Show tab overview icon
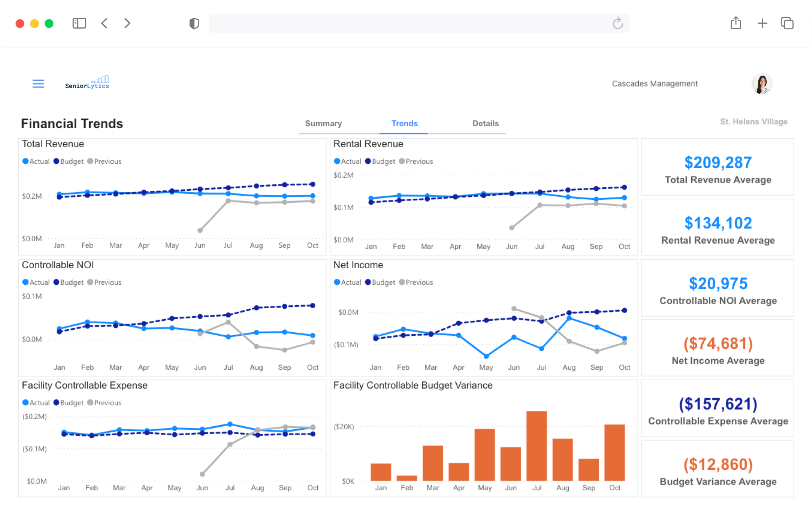The height and width of the screenshot is (507, 812). point(787,24)
